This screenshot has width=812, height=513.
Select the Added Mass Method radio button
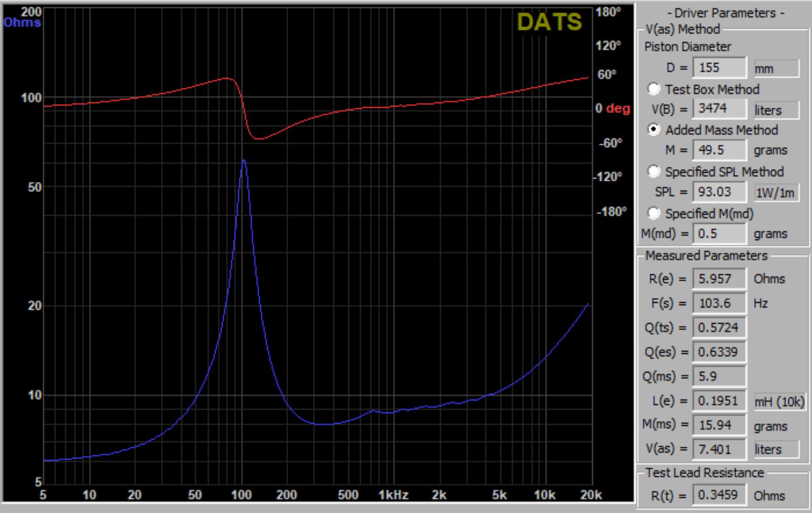[654, 130]
